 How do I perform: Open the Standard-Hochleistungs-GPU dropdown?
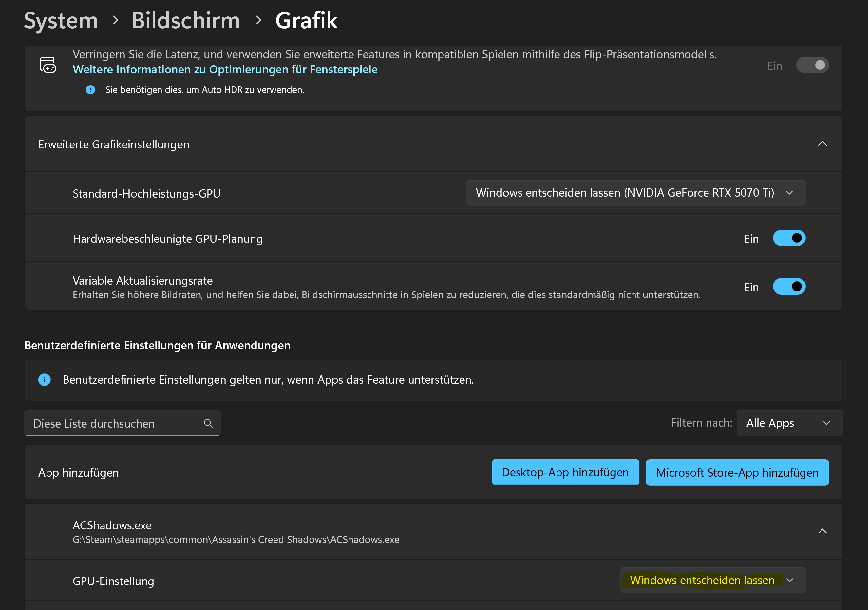[635, 193]
